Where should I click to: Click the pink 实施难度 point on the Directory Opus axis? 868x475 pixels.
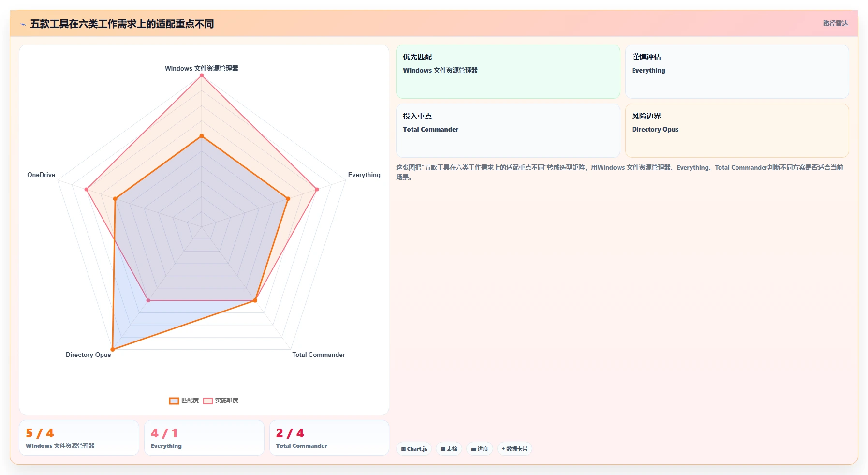(x=148, y=300)
